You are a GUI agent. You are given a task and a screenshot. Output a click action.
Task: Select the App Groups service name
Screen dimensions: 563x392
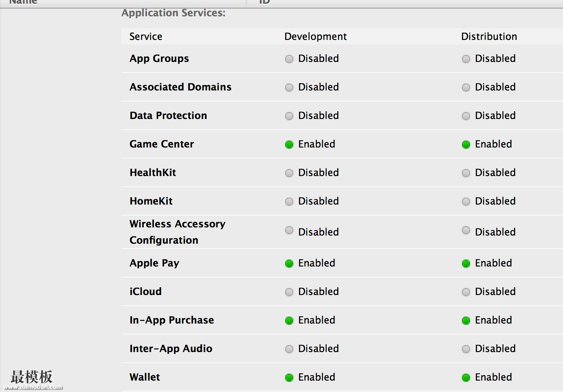pos(159,59)
